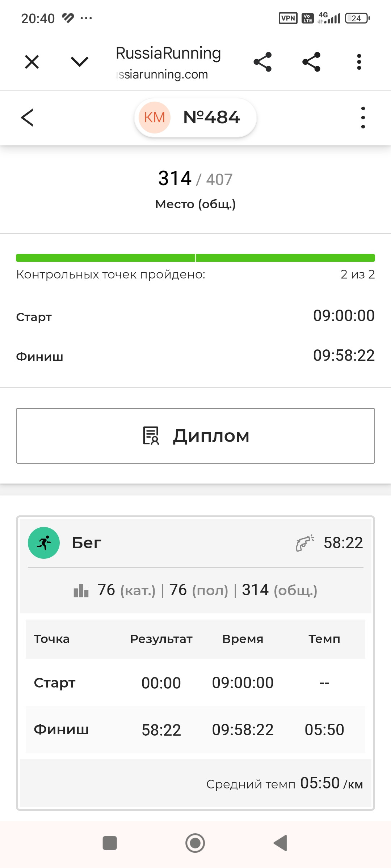This screenshot has width=391, height=868.
Task: Tap the Android recent apps square
Action: [110, 843]
